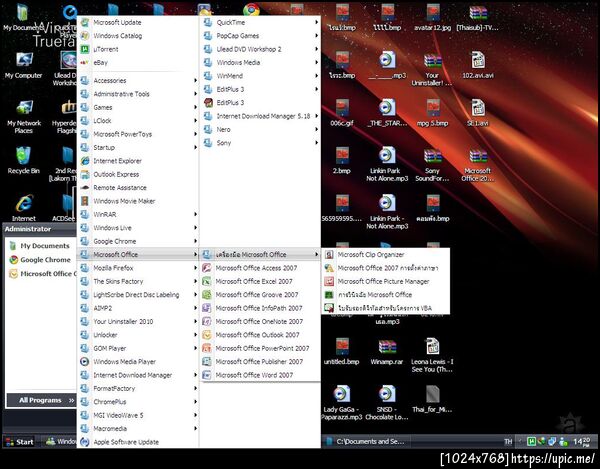Open the Lady GaGa - Paparazzi.mp3 desktop icon
Image resolution: width=600 pixels, height=469 pixels.
pyautogui.click(x=341, y=402)
